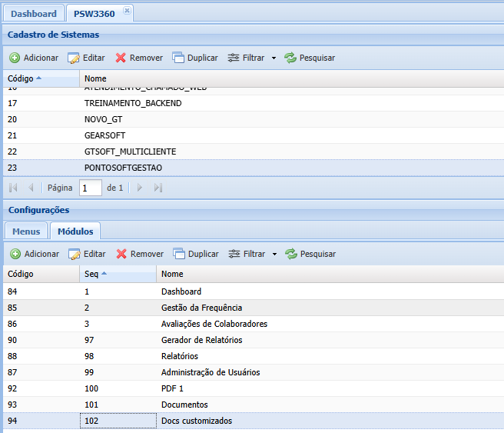This screenshot has height=433, width=504.
Task: Select the Docs customizados module row
Action: coord(254,421)
